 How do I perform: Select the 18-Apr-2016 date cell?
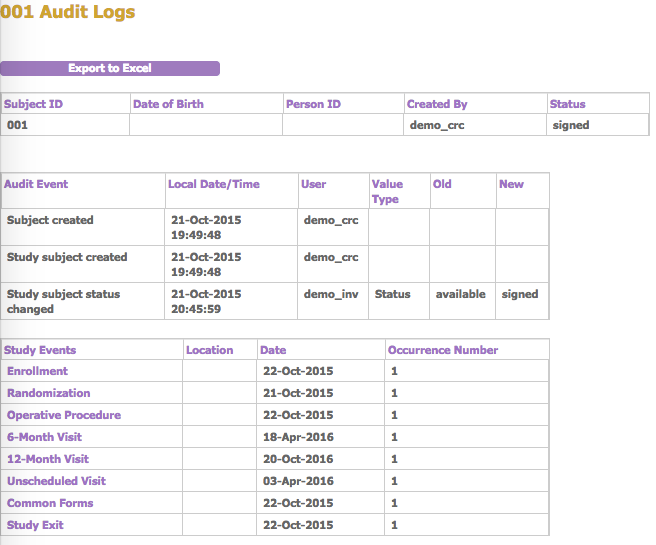297,437
